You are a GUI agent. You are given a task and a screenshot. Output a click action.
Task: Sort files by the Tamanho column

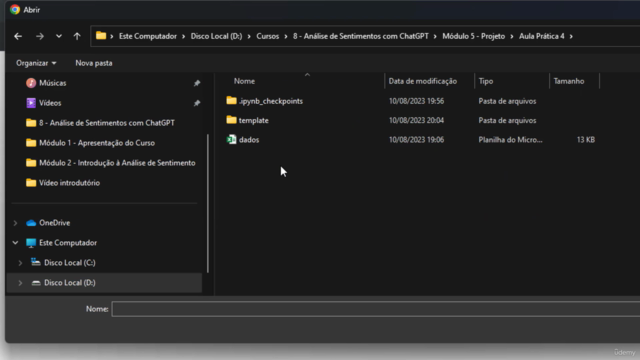tap(569, 81)
